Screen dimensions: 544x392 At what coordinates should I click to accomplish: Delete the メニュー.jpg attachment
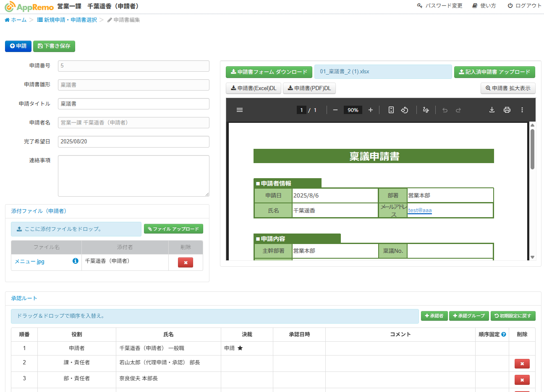pyautogui.click(x=185, y=262)
